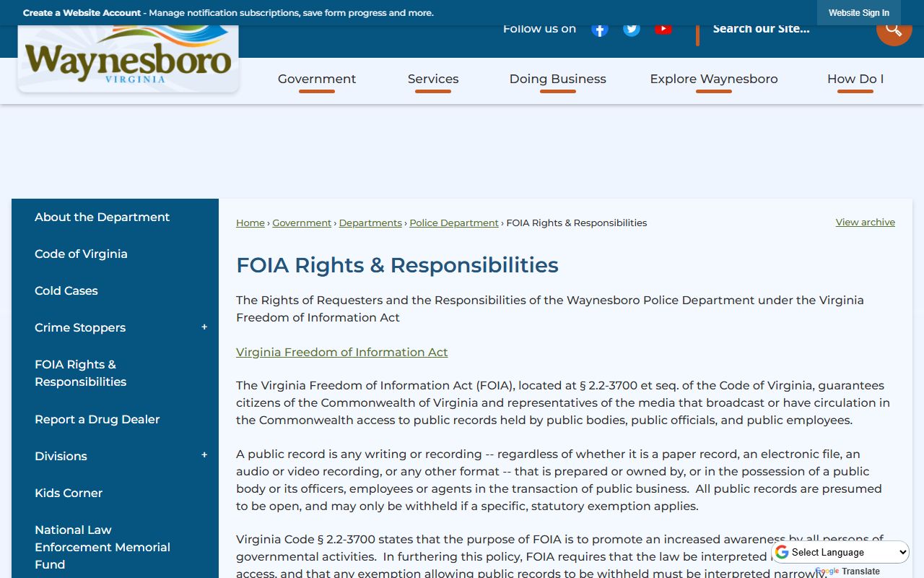Image resolution: width=924 pixels, height=578 pixels.
Task: Expand the Crime Stoppers submenu
Action: click(x=204, y=327)
